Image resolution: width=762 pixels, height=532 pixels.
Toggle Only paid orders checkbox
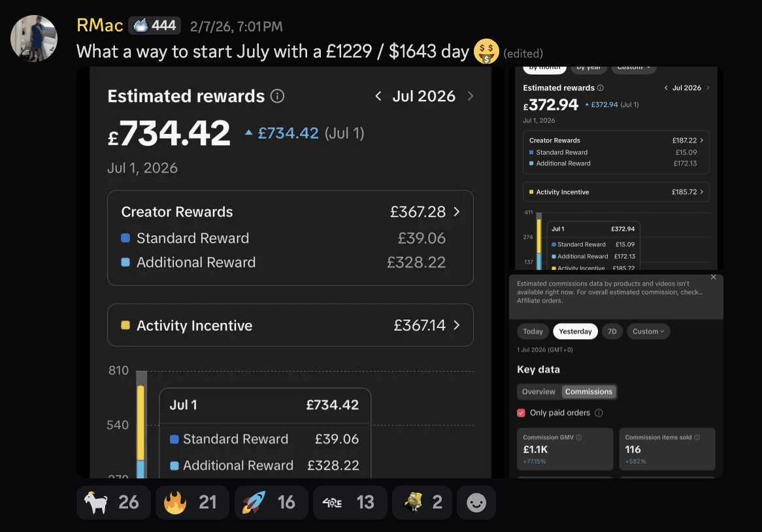[x=521, y=413]
